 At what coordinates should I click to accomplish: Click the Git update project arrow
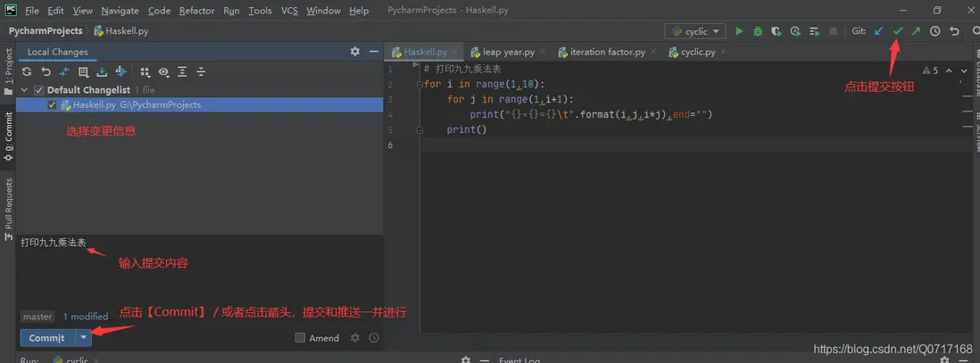pyautogui.click(x=879, y=31)
